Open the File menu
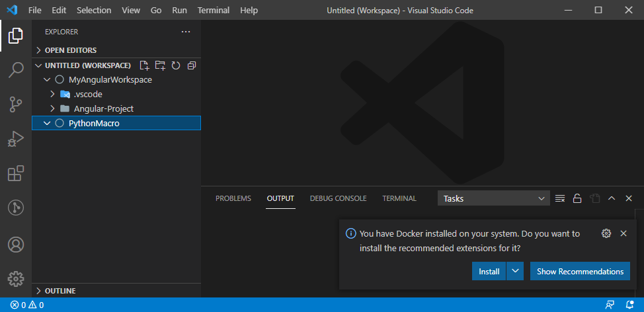The width and height of the screenshot is (644, 312). (x=34, y=11)
